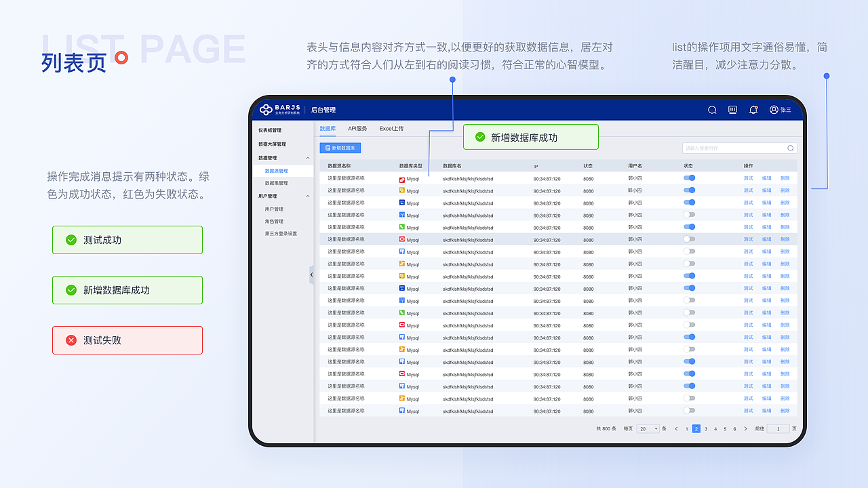Image resolution: width=868 pixels, height=488 pixels.
Task: Open the notification bell icon
Action: (x=753, y=109)
